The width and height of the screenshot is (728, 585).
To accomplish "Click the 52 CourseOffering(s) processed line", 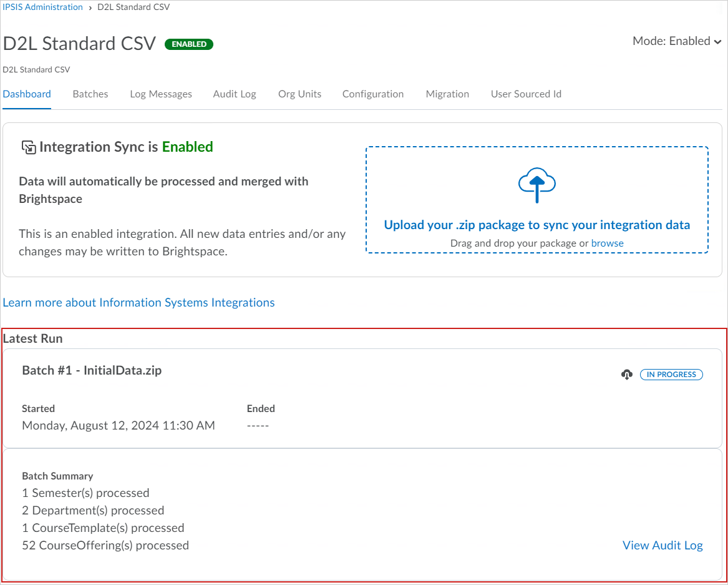I will pyautogui.click(x=105, y=545).
